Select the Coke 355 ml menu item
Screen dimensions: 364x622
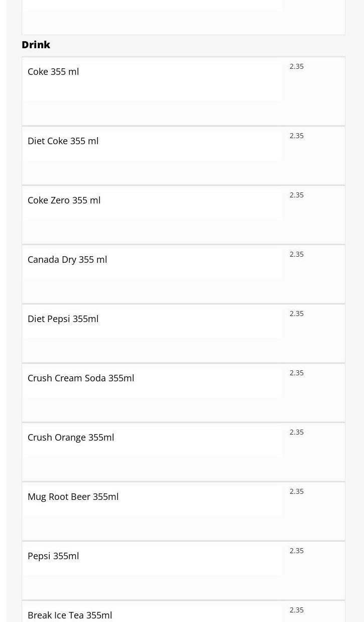pyautogui.click(x=53, y=72)
